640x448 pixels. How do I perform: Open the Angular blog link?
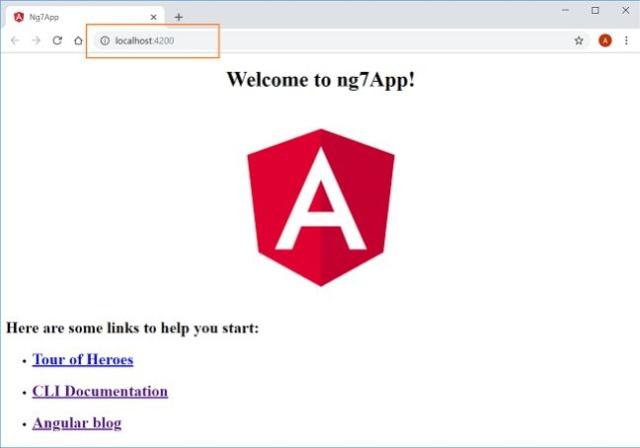77,423
